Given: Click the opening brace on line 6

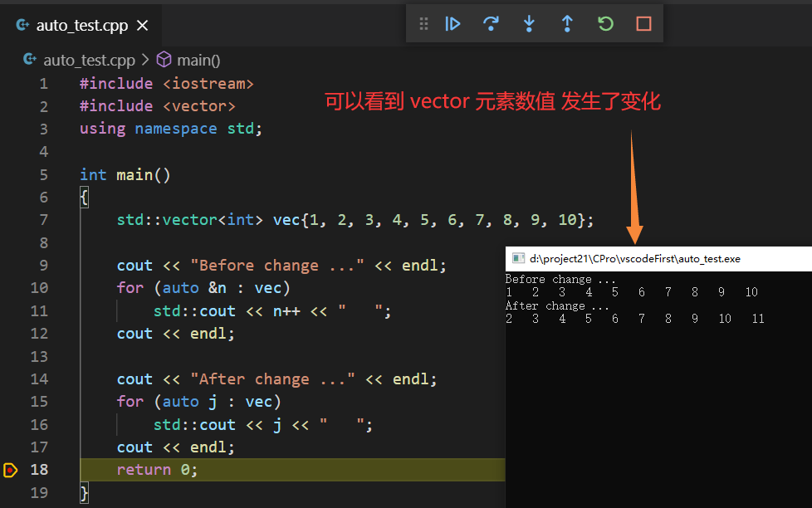Looking at the screenshot, I should click(84, 198).
